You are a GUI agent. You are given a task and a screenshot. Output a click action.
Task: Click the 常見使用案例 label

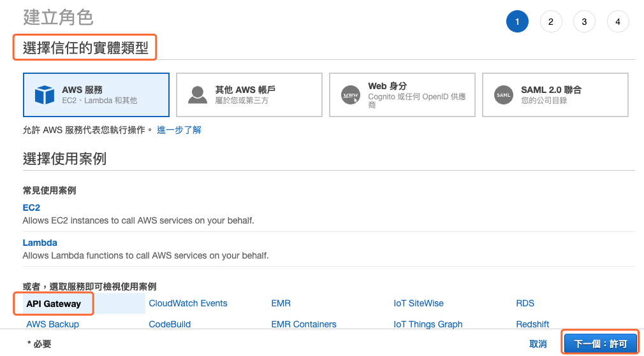[x=49, y=190]
